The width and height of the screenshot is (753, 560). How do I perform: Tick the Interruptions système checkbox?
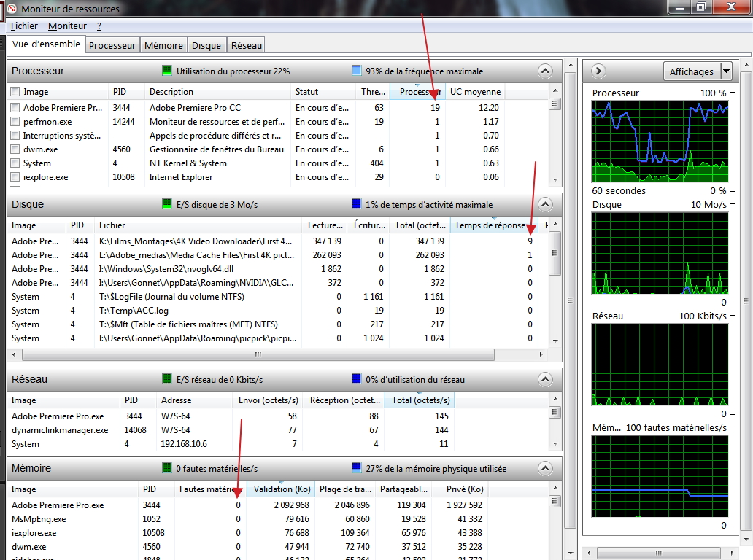(15, 136)
